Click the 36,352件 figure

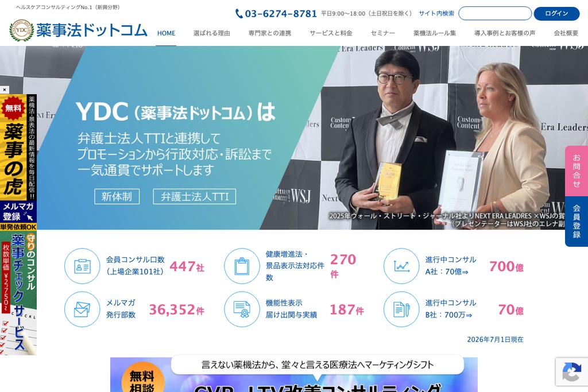[177, 309]
